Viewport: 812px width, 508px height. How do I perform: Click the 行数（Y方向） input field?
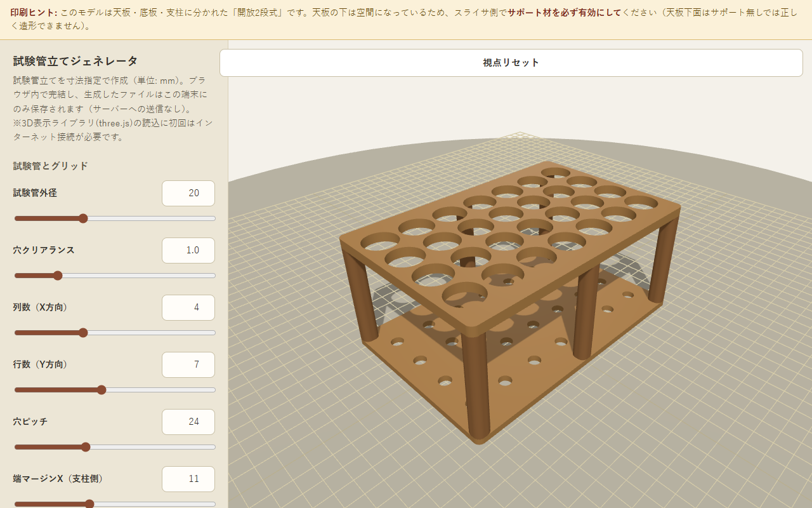click(x=188, y=364)
